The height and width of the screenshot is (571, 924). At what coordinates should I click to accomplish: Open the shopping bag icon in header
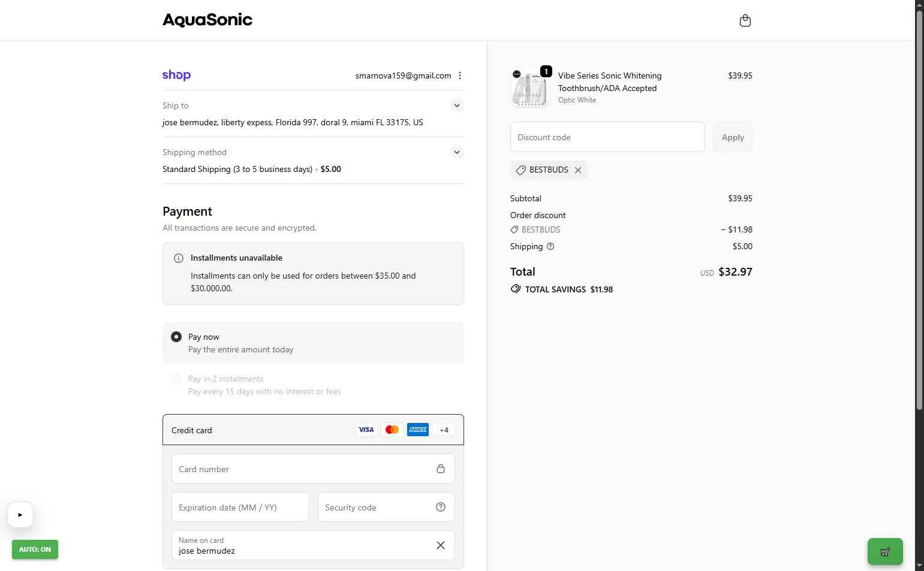745,20
